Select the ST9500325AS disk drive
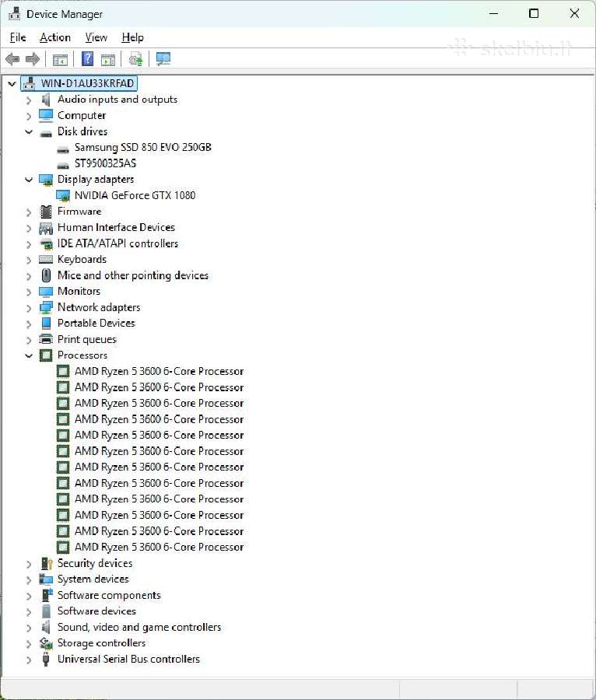 point(105,163)
